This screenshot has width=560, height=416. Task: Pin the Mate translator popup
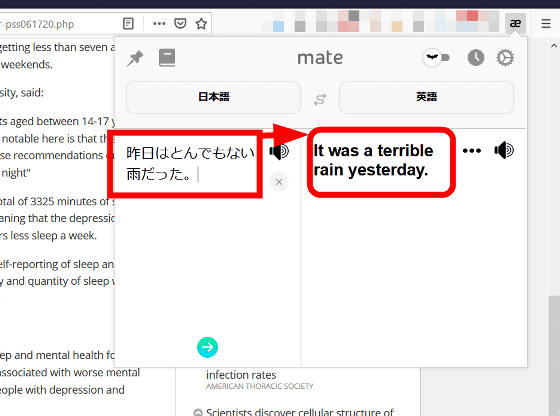point(135,58)
